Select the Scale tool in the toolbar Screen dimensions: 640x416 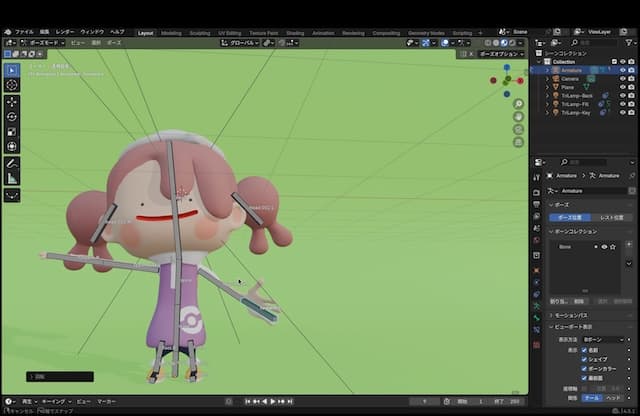click(x=12, y=131)
